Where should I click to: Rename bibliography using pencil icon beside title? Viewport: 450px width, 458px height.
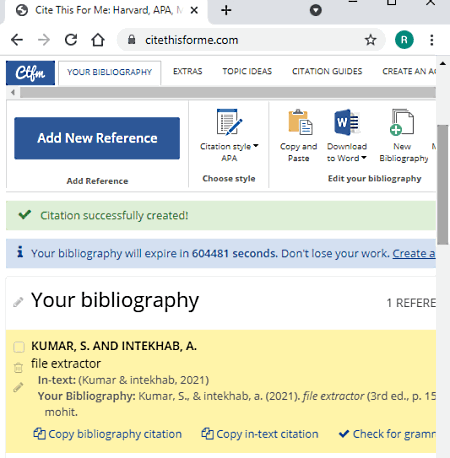coord(18,302)
